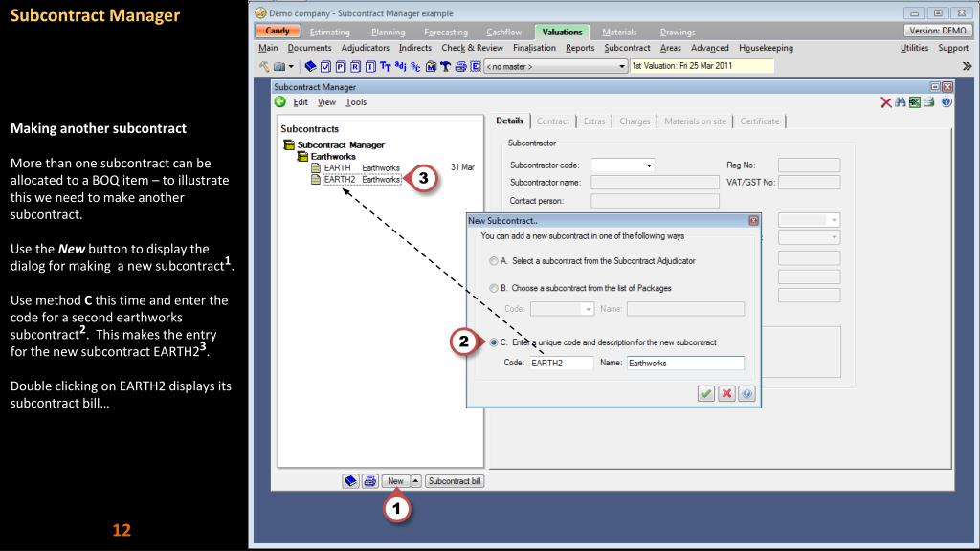Viewport: 980px width, 551px height.
Task: Open the Documents menu
Action: tap(309, 48)
